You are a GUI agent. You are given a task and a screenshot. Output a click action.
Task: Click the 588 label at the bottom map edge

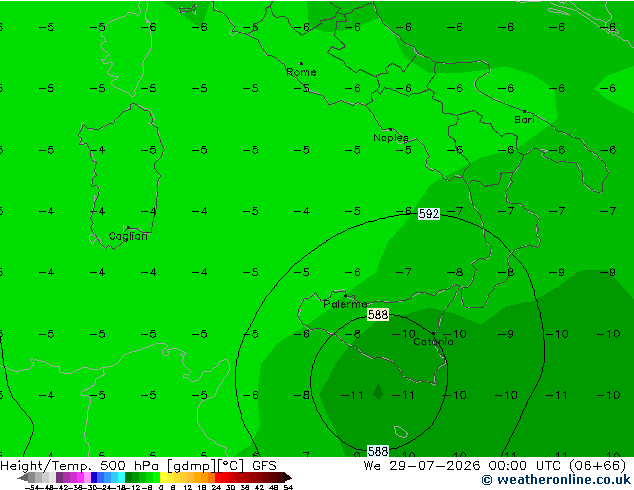point(378,451)
